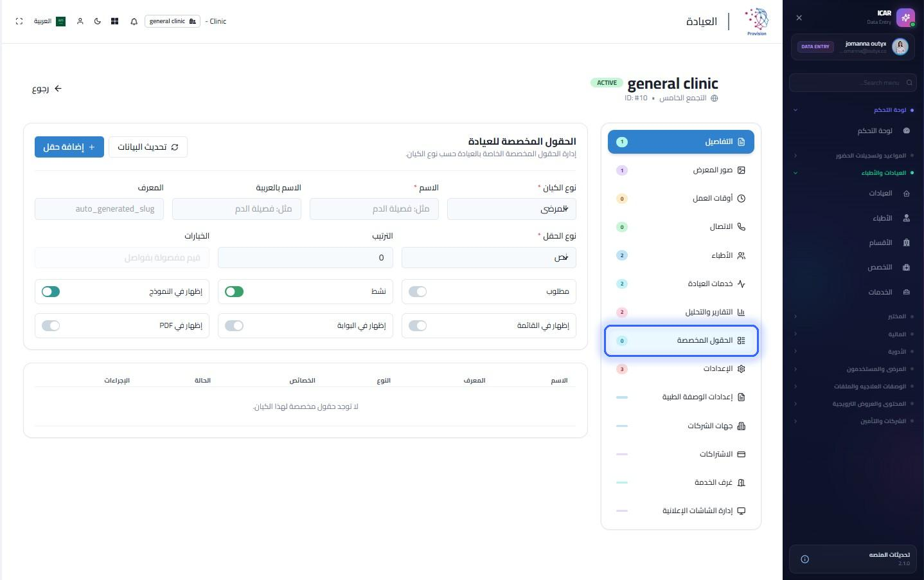Open لوحة التحكم dashboard sidebar item

tap(884, 131)
